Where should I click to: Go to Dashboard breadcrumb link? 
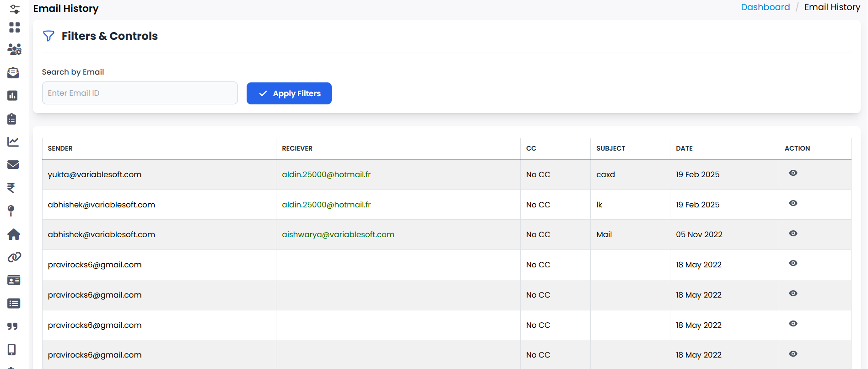766,7
